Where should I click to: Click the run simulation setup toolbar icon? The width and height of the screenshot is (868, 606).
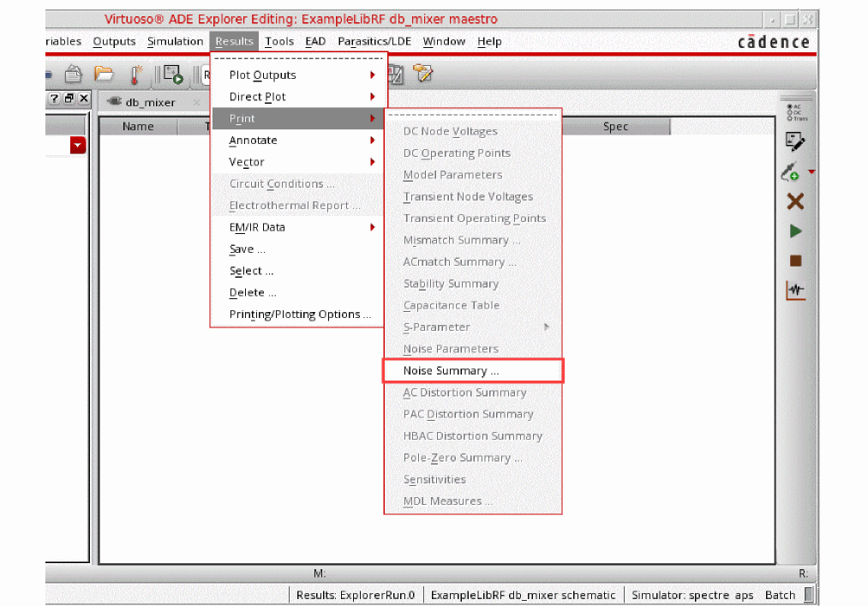tap(173, 75)
